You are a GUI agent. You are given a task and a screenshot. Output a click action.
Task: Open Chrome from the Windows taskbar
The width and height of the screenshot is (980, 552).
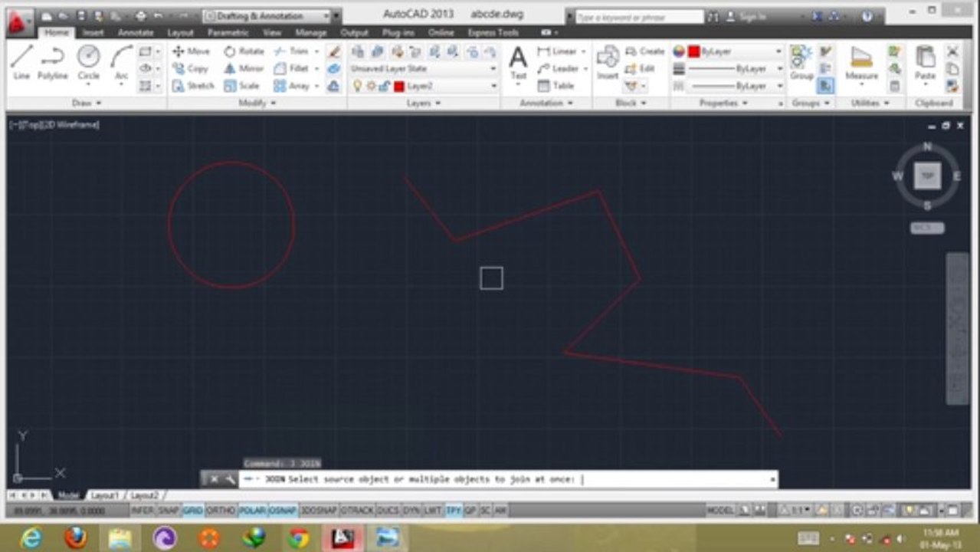[298, 538]
